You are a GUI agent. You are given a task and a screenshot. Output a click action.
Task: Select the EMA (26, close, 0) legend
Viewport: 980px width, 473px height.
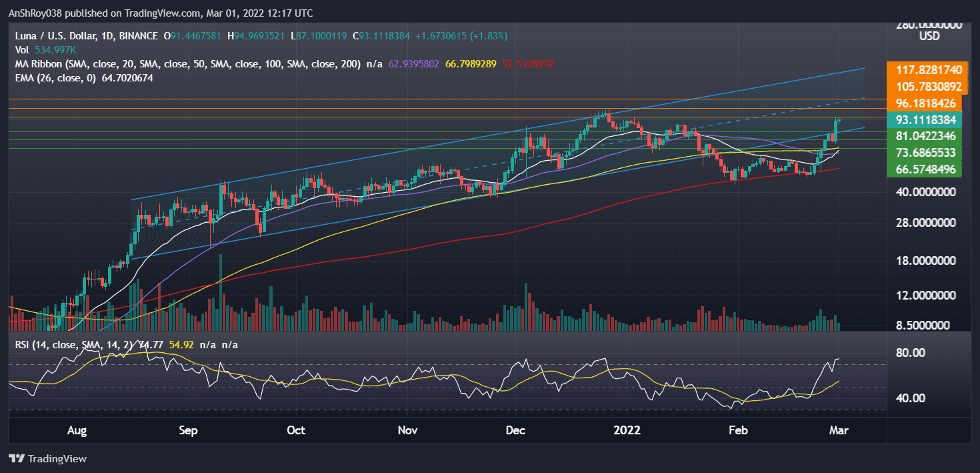[x=57, y=77]
